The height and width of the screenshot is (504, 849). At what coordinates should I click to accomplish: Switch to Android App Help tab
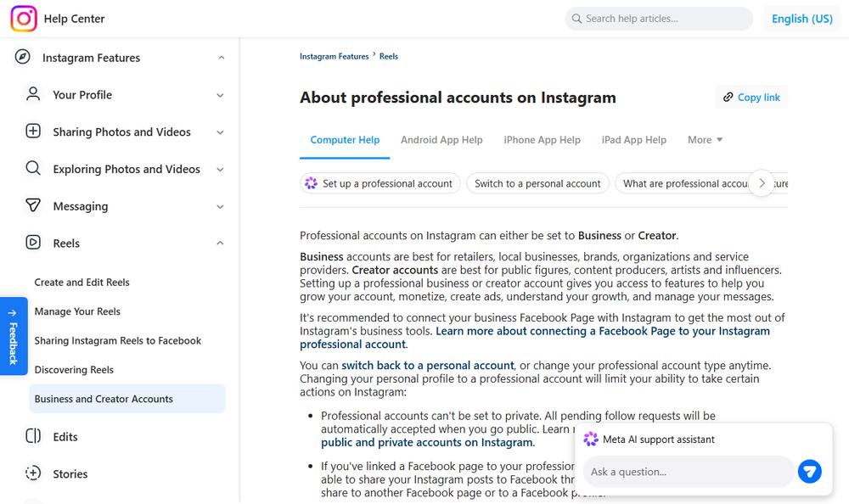click(441, 140)
